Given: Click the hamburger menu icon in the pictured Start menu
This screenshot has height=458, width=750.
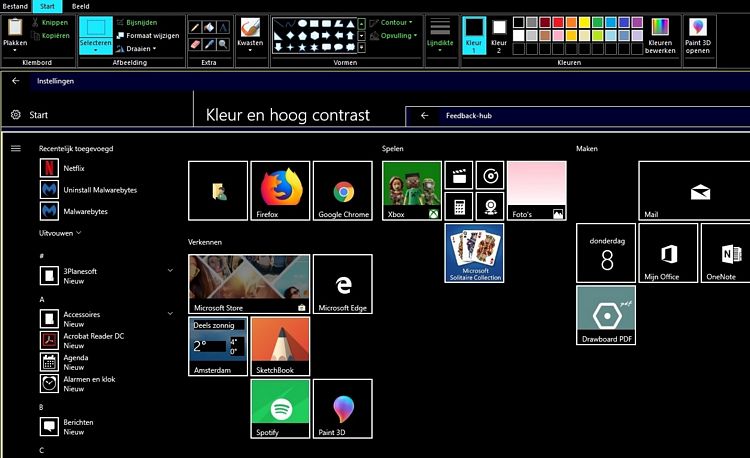Looking at the screenshot, I should (16, 148).
